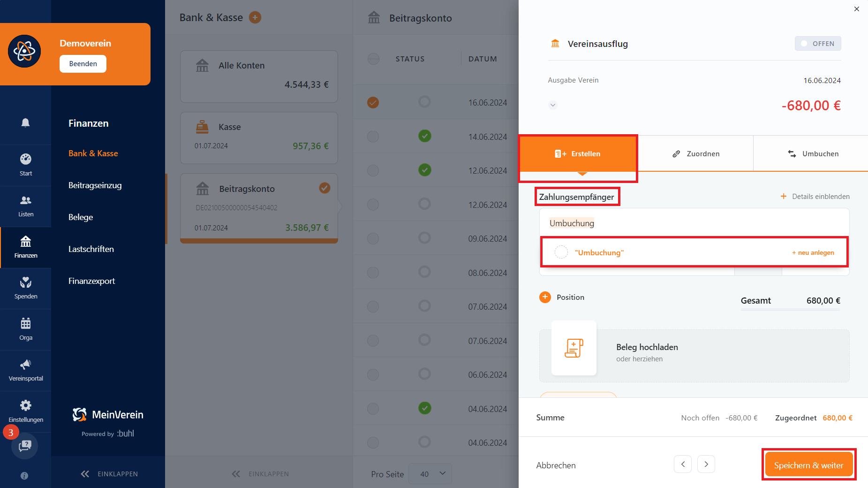Open help chat icon with badge 3
This screenshot has width=868, height=488.
pyautogui.click(x=25, y=446)
